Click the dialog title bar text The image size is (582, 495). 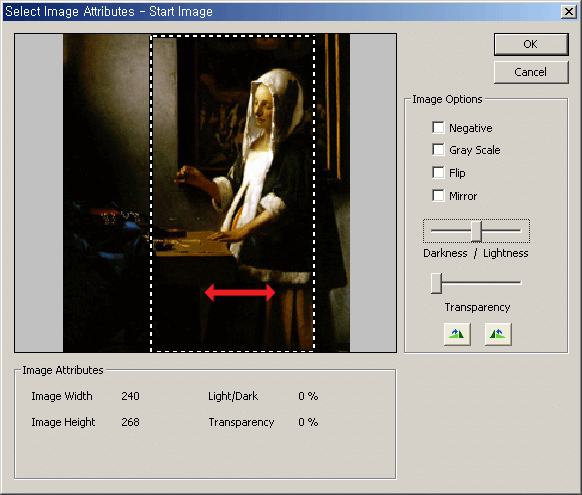pyautogui.click(x=109, y=12)
